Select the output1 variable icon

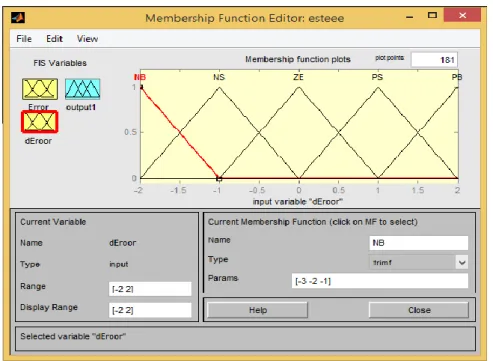[x=83, y=89]
